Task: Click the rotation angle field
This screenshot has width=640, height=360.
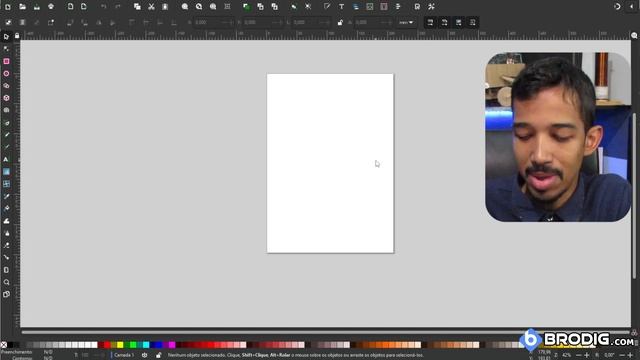Action: 609,355
